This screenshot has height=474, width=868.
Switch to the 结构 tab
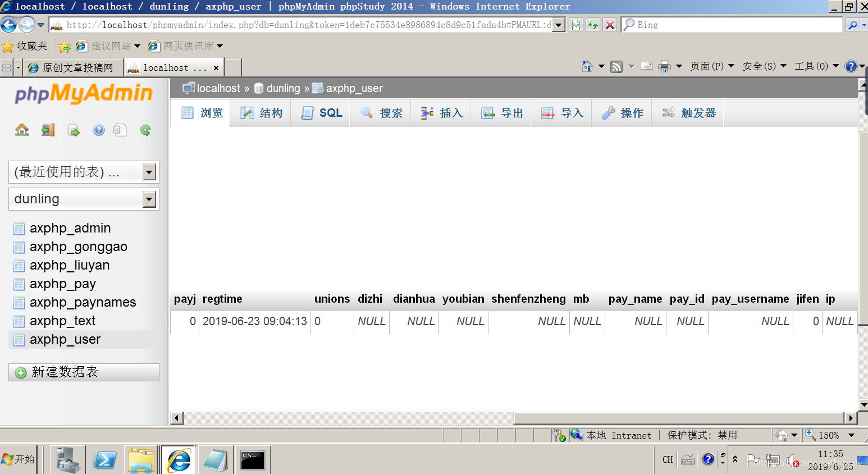click(261, 113)
